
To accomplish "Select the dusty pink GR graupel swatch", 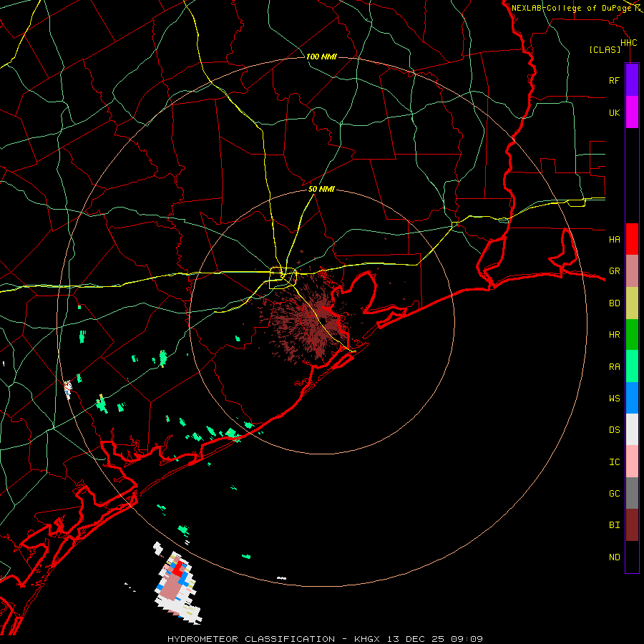I will coord(632,271).
